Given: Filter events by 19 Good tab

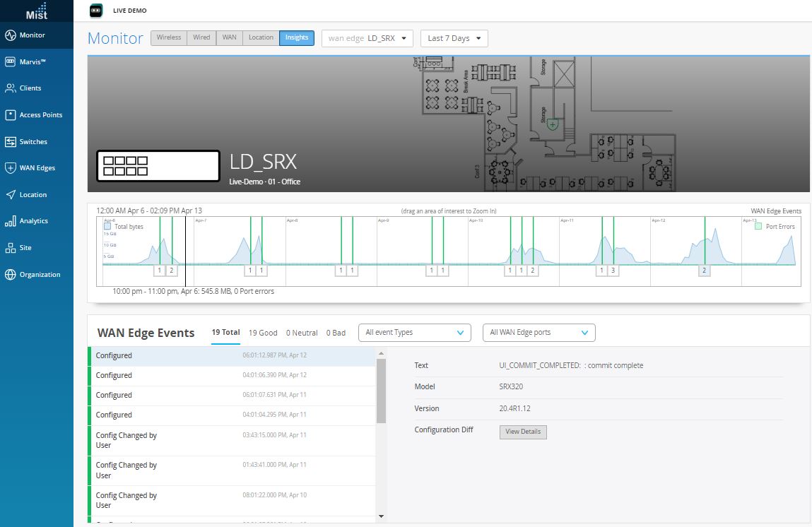Looking at the screenshot, I should pyautogui.click(x=263, y=333).
